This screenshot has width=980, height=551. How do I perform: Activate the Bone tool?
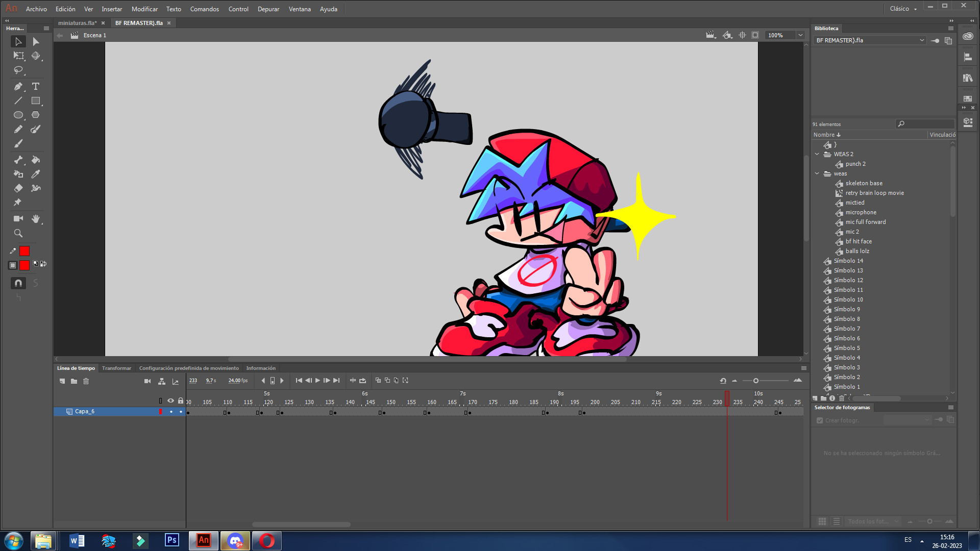click(19, 159)
